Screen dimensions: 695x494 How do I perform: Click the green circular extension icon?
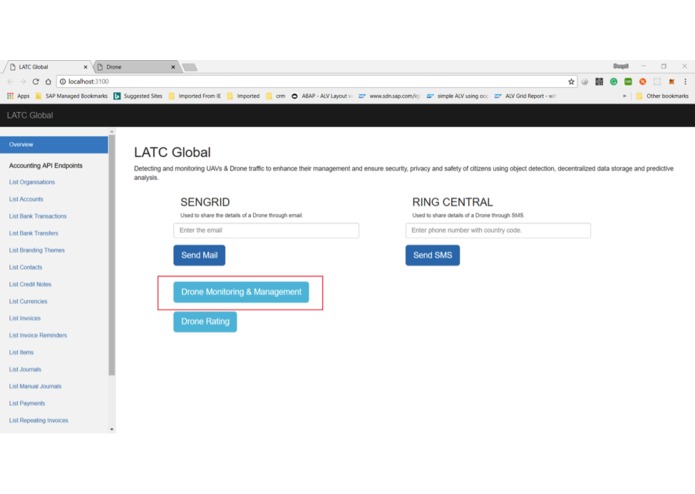(x=613, y=82)
